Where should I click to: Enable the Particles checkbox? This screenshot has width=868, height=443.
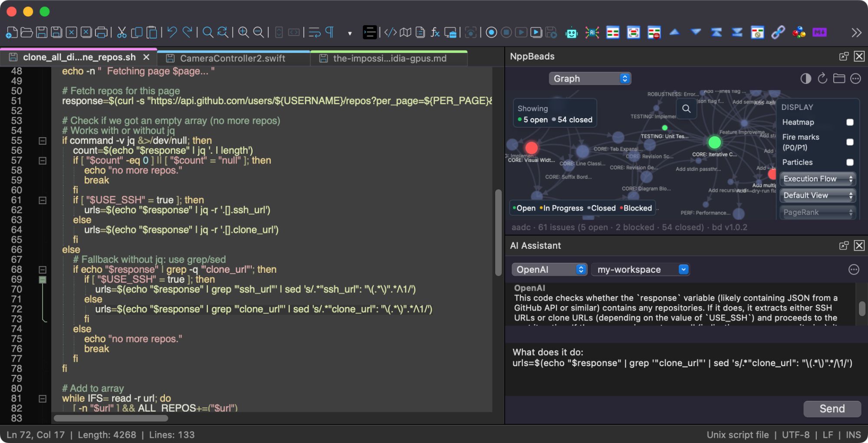tap(850, 162)
